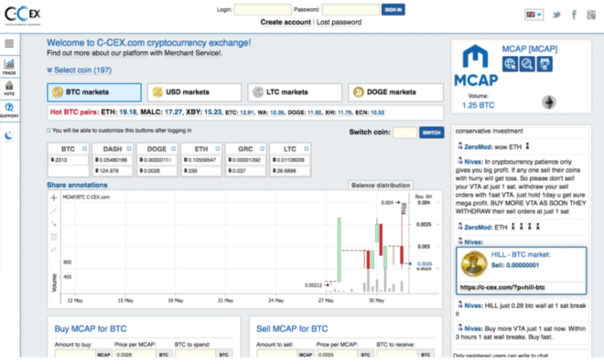Expand the Select coin (197) list
Image resolution: width=604 pixels, height=364 pixels.
click(x=79, y=70)
